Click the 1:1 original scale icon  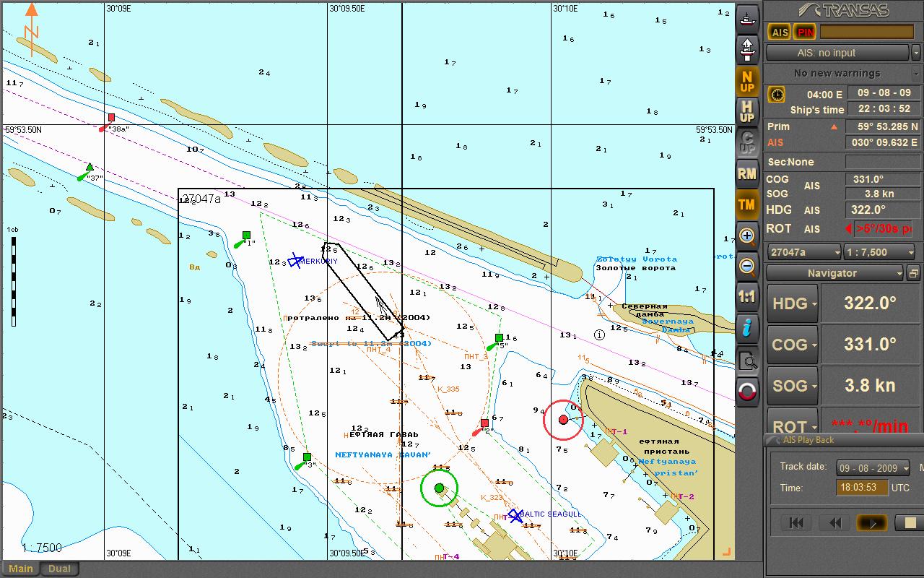click(747, 297)
